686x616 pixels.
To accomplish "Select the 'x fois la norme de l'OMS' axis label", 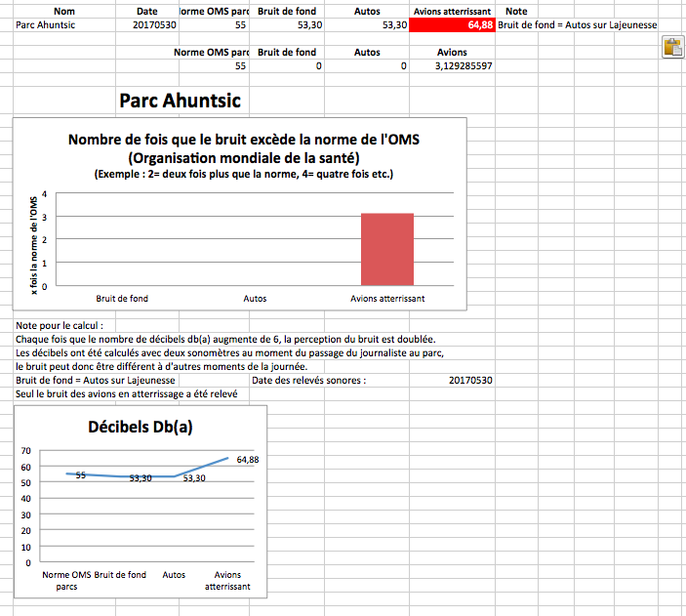I will click(x=34, y=245).
